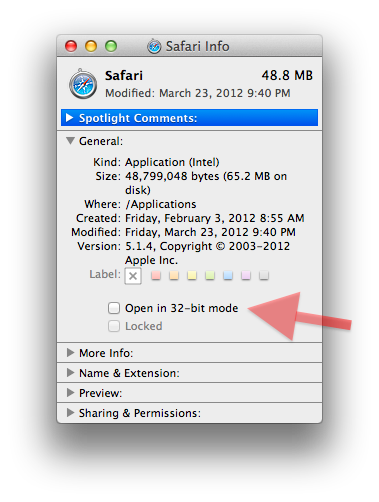Apply the orange label color

tap(174, 275)
